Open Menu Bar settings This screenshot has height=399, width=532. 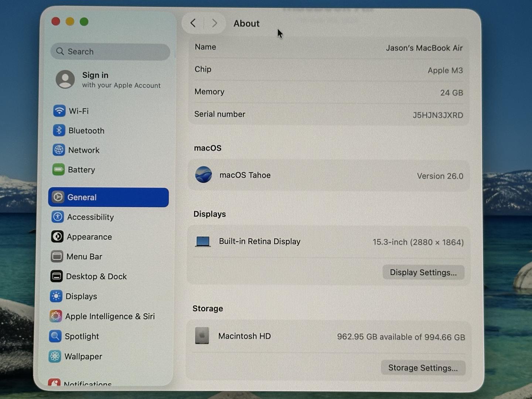84,256
